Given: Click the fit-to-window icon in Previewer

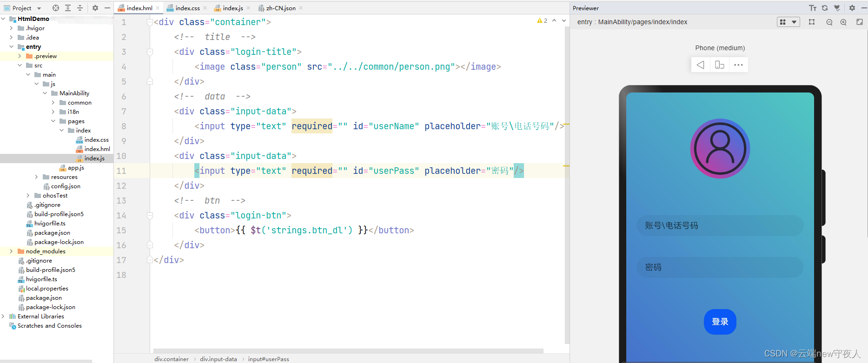Looking at the screenshot, I should pyautogui.click(x=860, y=22).
